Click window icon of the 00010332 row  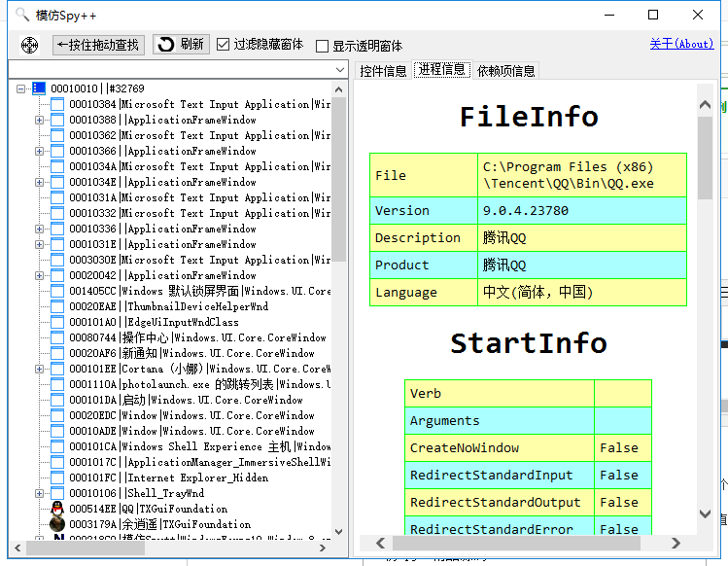click(x=57, y=213)
